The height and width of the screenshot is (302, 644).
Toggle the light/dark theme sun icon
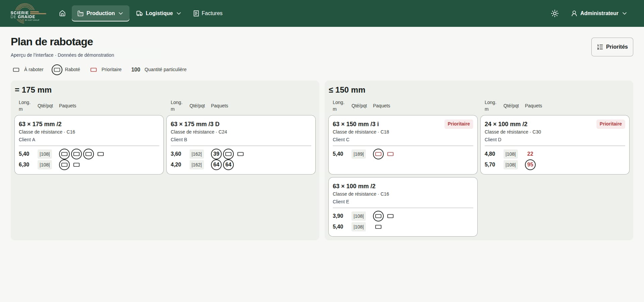tap(555, 13)
